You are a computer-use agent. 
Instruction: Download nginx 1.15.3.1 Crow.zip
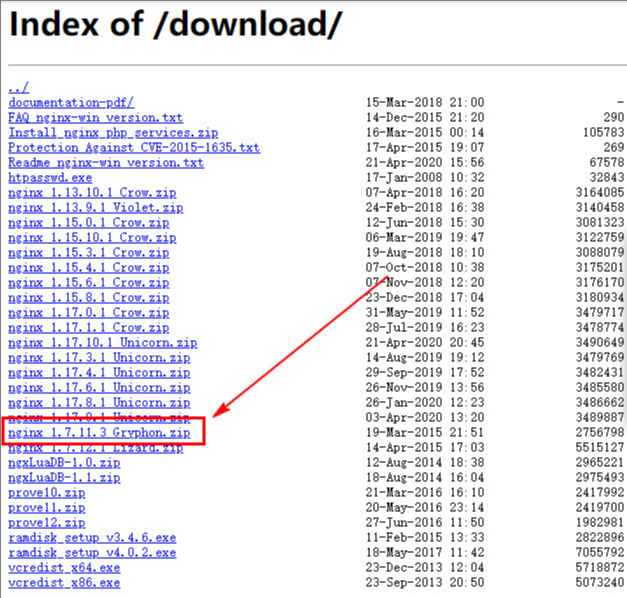click(89, 253)
